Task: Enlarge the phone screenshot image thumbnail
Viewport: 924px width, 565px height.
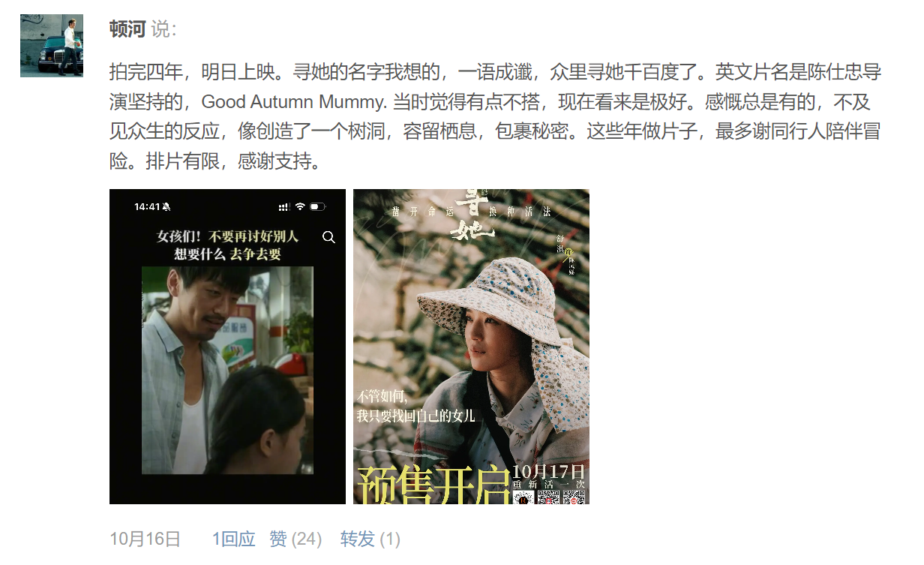Action: 227,347
